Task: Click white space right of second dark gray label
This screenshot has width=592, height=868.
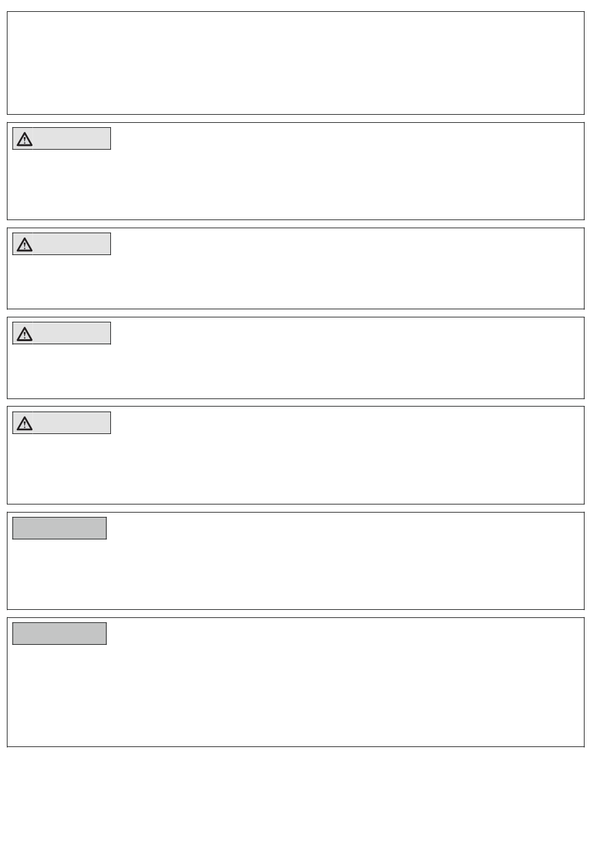Action: pyautogui.click(x=345, y=634)
